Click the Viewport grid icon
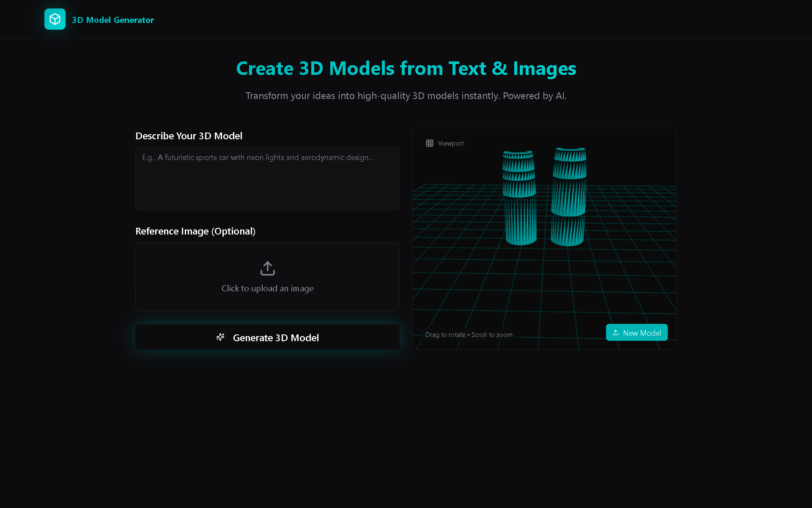Image resolution: width=812 pixels, height=508 pixels. [x=430, y=143]
